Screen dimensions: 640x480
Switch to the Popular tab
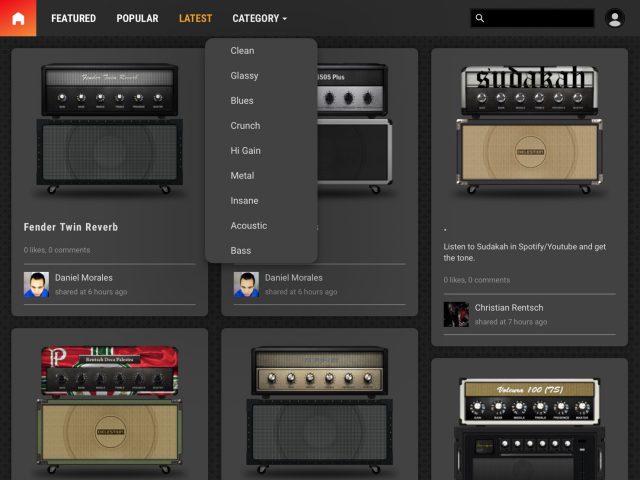pyautogui.click(x=137, y=18)
